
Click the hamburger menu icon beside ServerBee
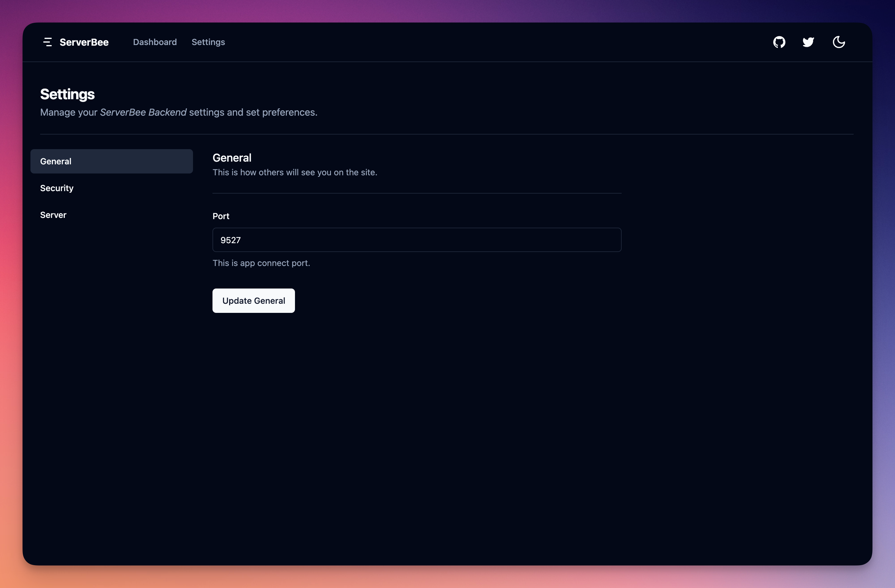[x=47, y=42]
